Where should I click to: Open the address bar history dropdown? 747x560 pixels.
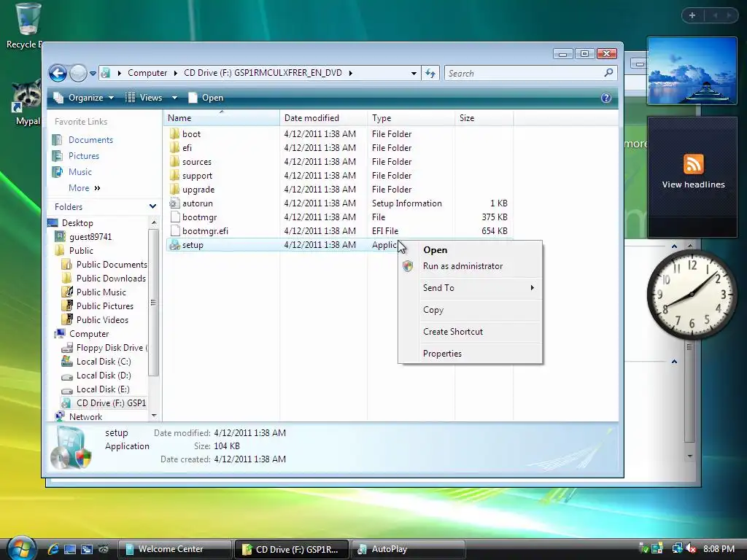[414, 74]
